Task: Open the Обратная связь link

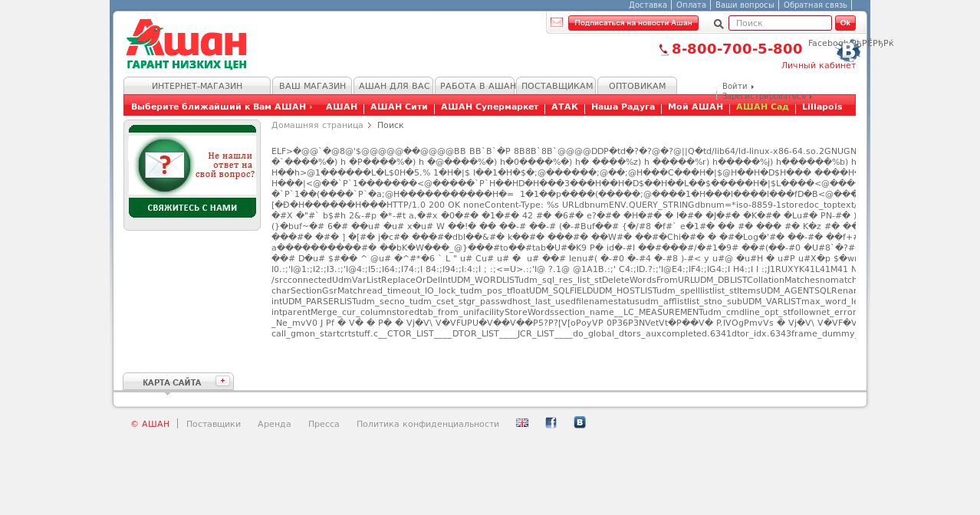Action: point(815,5)
